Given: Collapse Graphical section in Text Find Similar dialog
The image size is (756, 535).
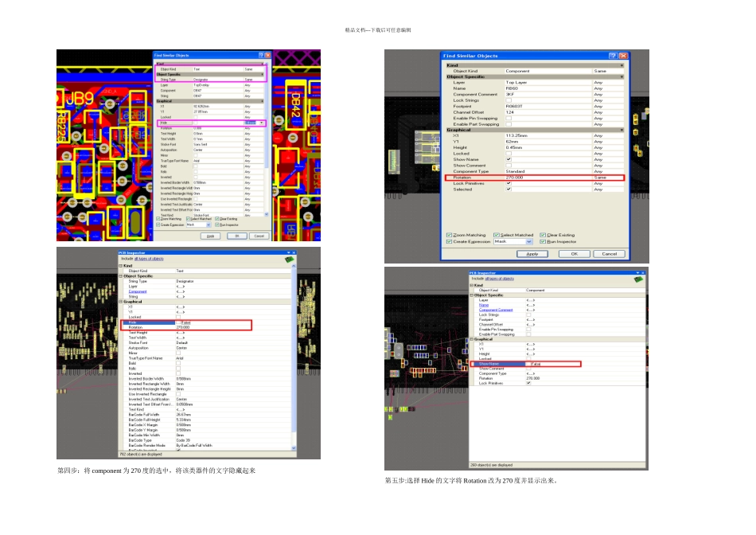Looking at the screenshot, I should [x=263, y=101].
